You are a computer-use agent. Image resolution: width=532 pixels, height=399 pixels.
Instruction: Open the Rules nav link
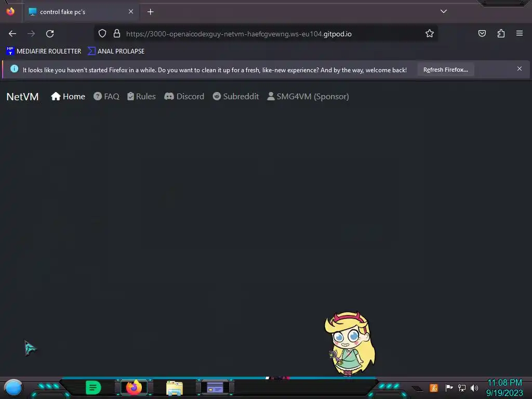[141, 96]
